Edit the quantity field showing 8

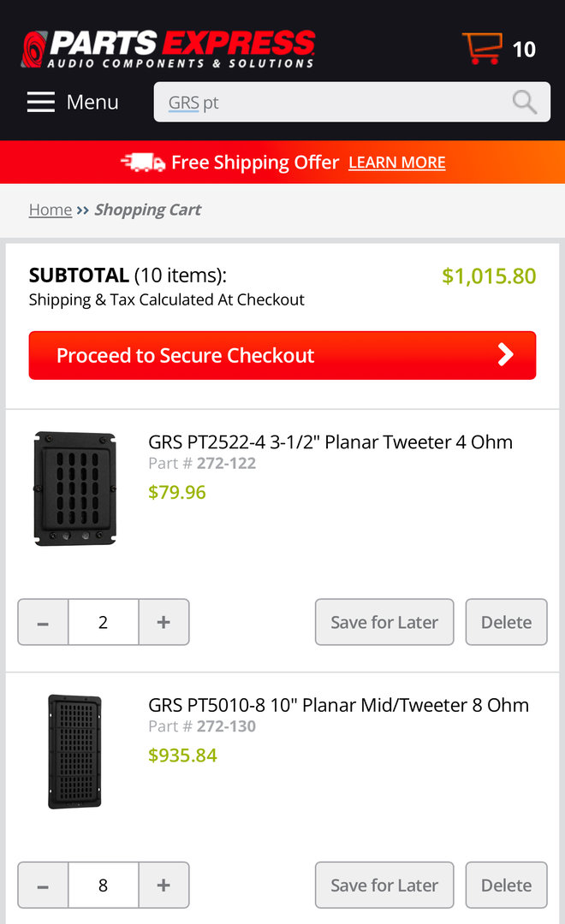pyautogui.click(x=104, y=885)
